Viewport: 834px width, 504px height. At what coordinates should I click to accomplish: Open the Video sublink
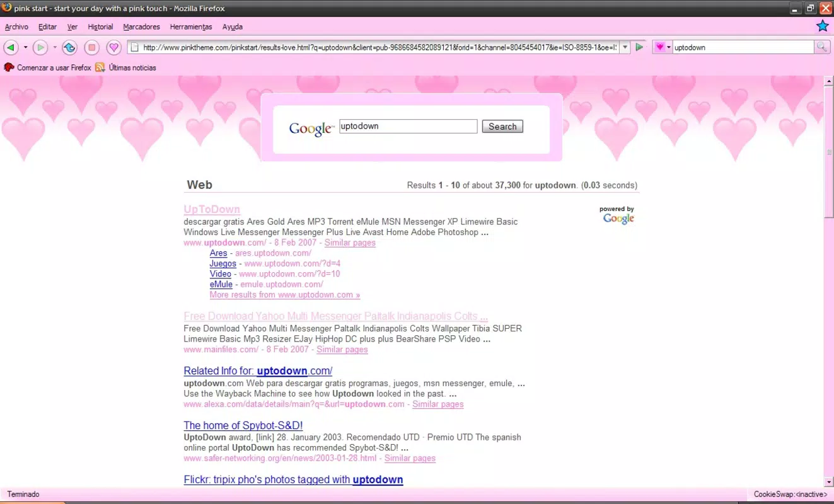coord(221,274)
